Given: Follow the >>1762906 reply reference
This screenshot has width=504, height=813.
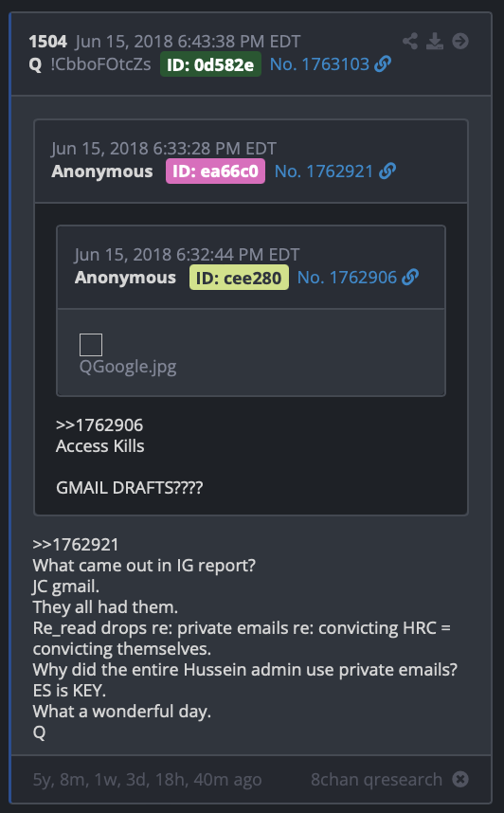Looking at the screenshot, I should [99, 425].
